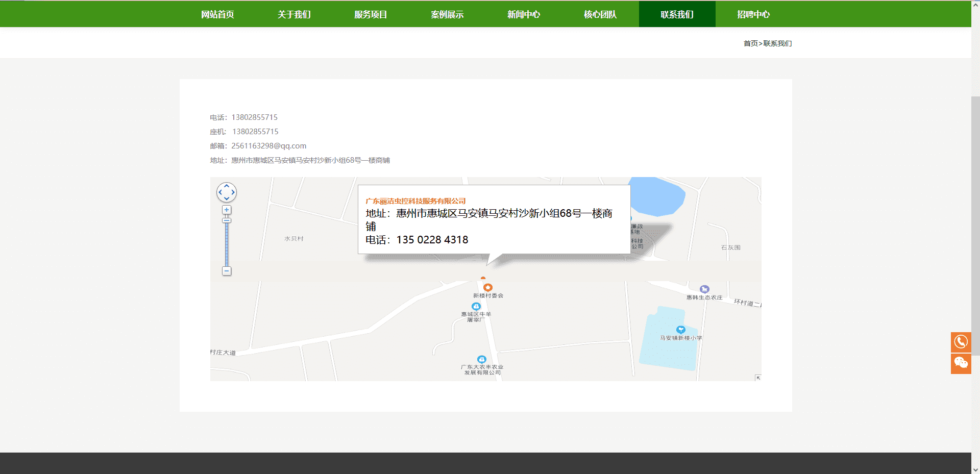Click the orange phone contact icon
This screenshot has height=474, width=980.
pos(961,342)
